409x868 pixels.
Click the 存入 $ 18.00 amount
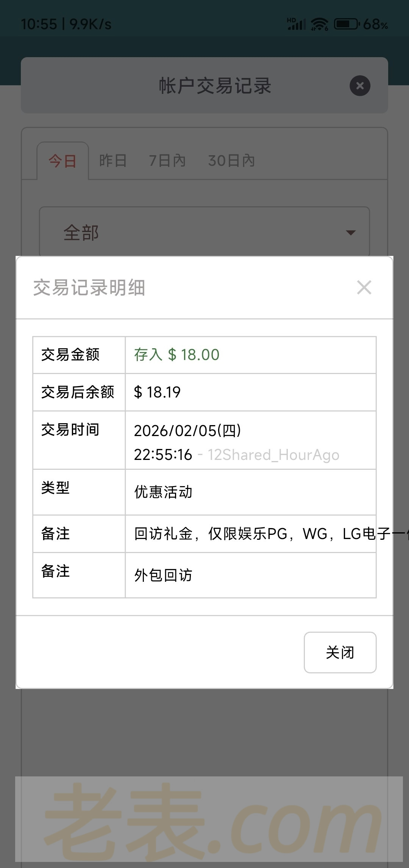(177, 355)
